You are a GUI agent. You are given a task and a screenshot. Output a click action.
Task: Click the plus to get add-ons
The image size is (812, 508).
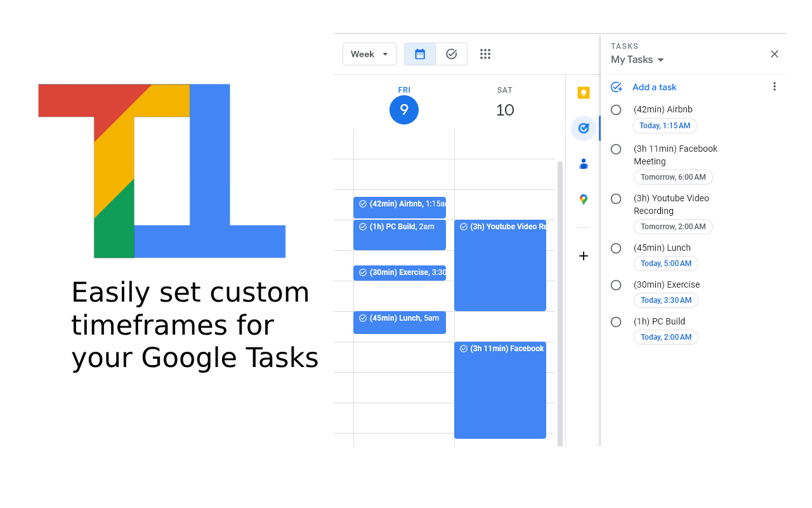click(x=583, y=256)
